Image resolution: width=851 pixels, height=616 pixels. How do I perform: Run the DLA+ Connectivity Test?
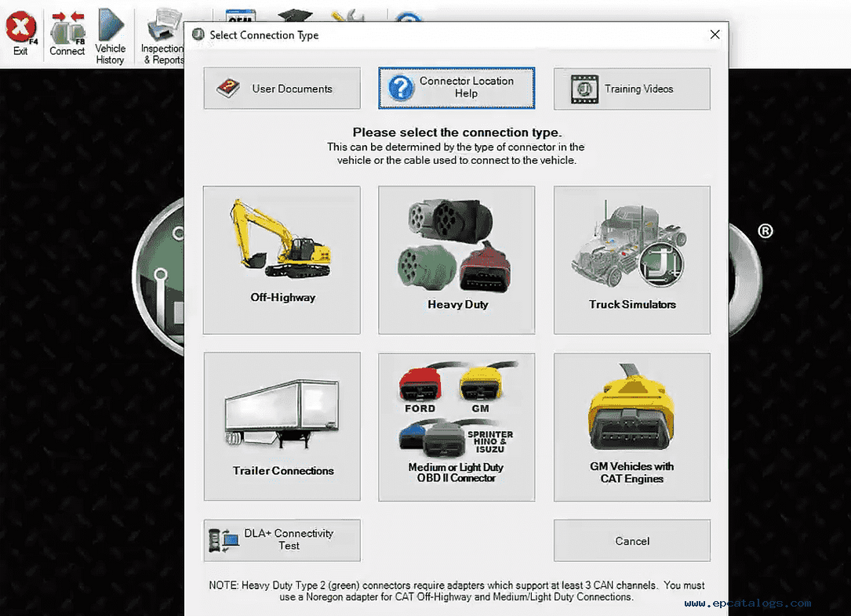pos(282,541)
